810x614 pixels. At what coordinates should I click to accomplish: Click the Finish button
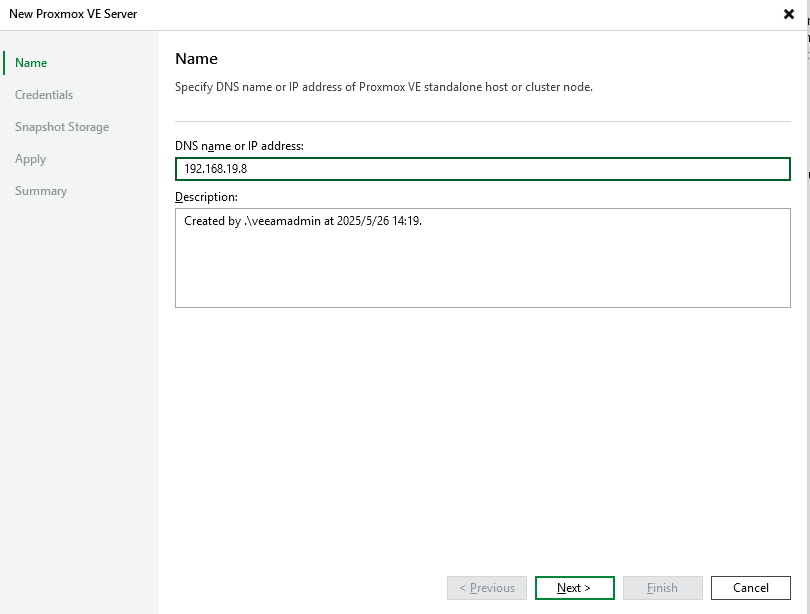point(662,588)
